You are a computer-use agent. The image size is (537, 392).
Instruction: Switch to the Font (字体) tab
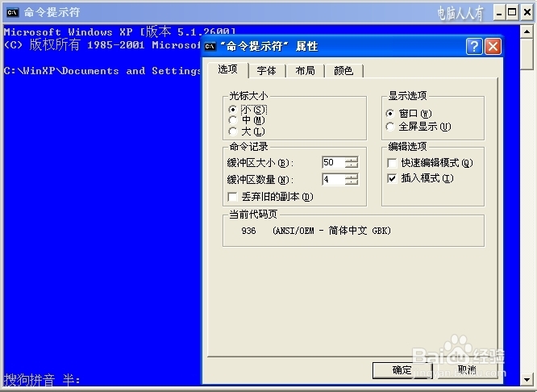(266, 71)
